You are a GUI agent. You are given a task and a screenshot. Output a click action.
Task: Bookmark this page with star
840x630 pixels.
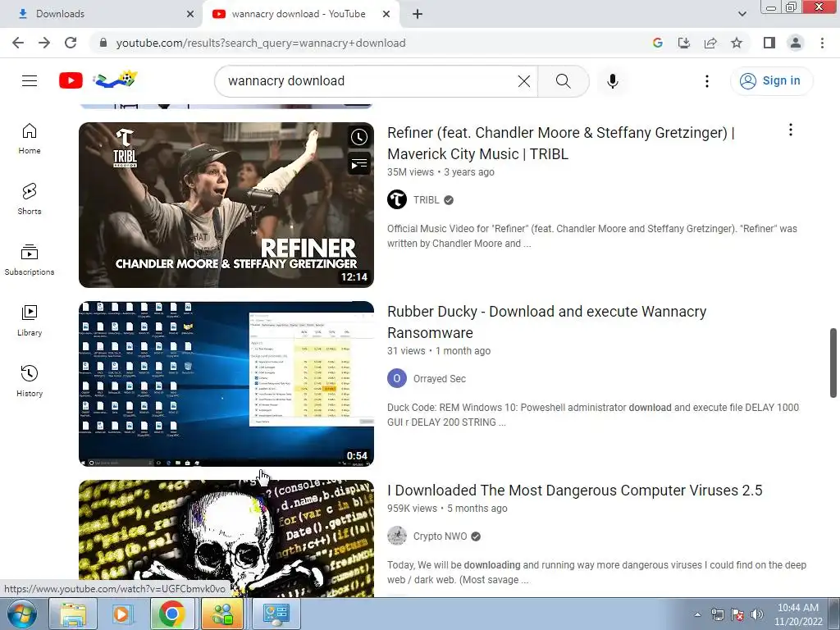[737, 43]
